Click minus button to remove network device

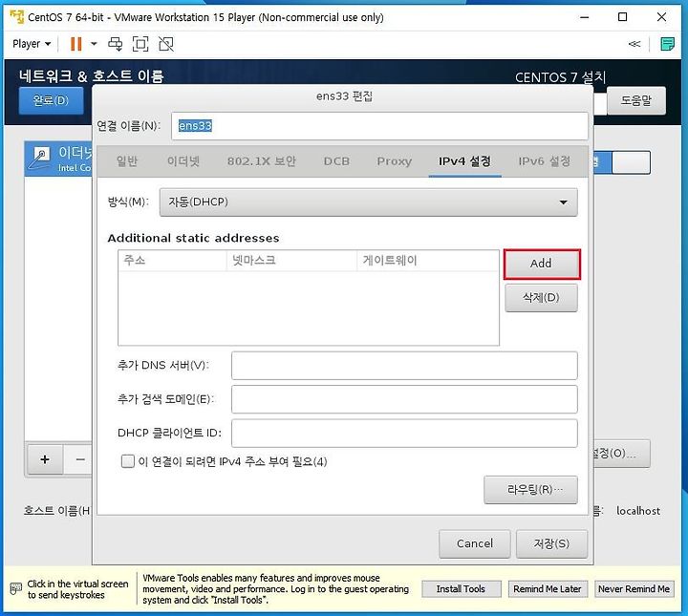point(79,459)
